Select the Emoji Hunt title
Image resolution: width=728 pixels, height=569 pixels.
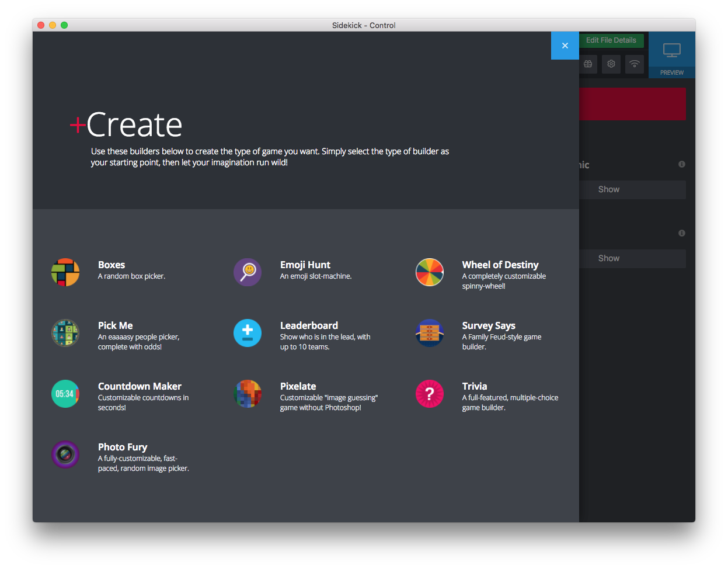[305, 265]
